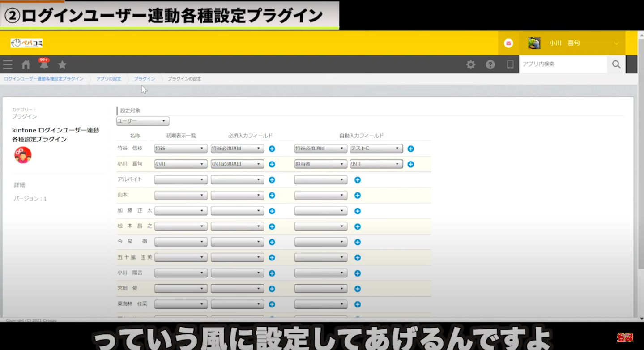
Task: Go to the home icon
Action: click(26, 64)
